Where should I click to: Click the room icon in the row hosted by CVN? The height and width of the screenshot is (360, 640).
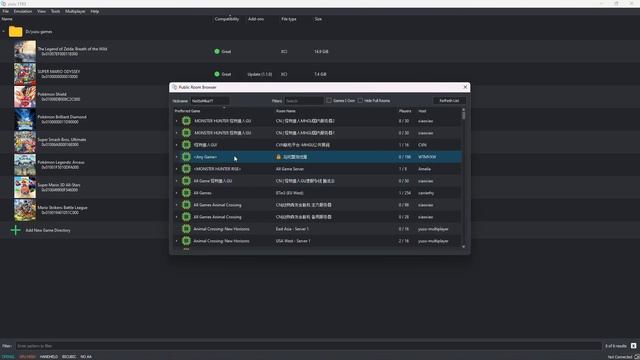click(x=186, y=145)
